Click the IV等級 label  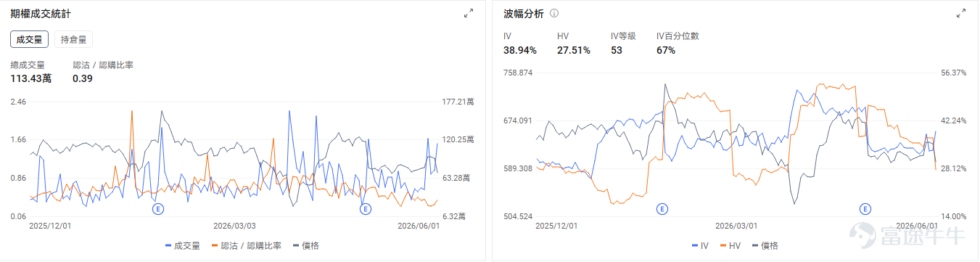pos(623,36)
